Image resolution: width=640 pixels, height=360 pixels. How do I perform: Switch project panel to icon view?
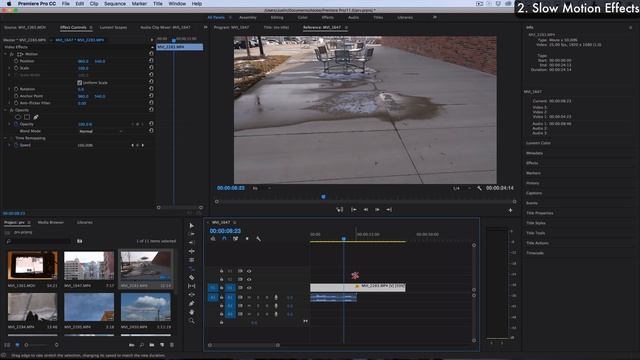coord(17,345)
